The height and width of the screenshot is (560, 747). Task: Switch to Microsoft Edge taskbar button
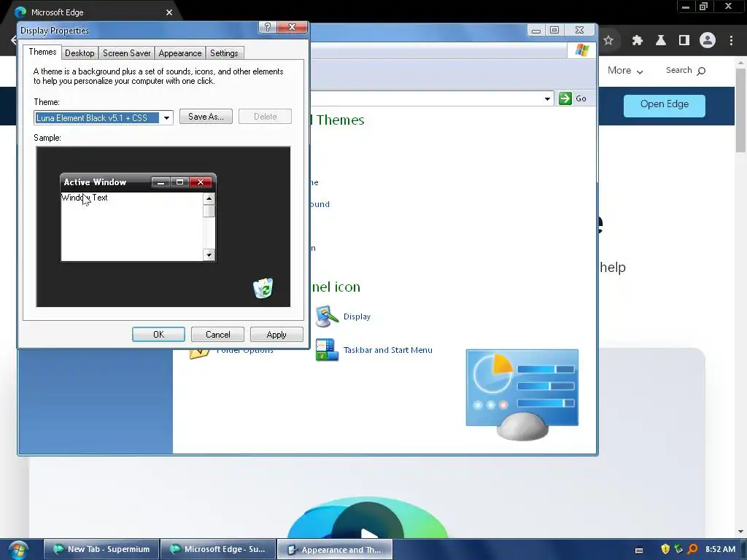(x=219, y=549)
